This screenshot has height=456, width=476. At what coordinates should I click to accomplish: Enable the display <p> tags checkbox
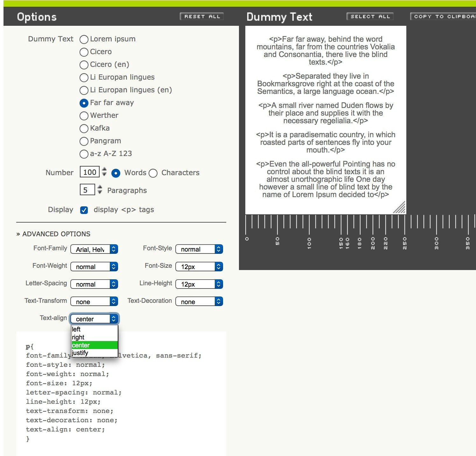pos(84,210)
